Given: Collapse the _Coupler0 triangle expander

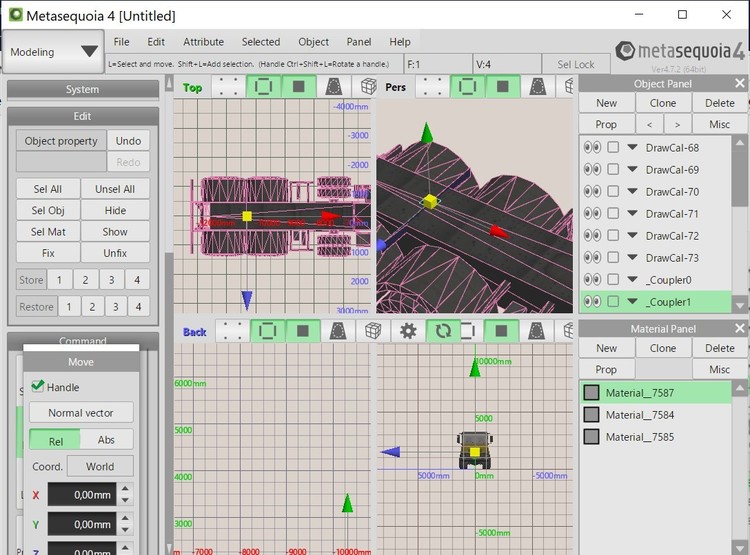Looking at the screenshot, I should [x=632, y=279].
